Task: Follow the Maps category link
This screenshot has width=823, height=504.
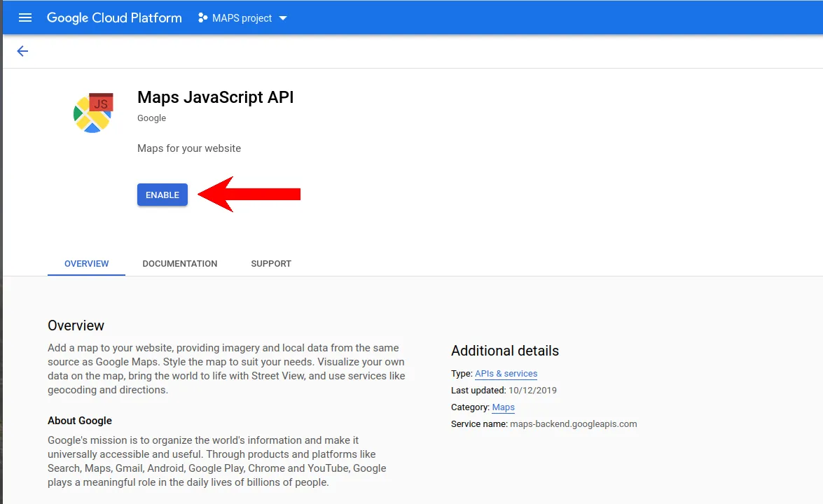Action: (x=504, y=407)
